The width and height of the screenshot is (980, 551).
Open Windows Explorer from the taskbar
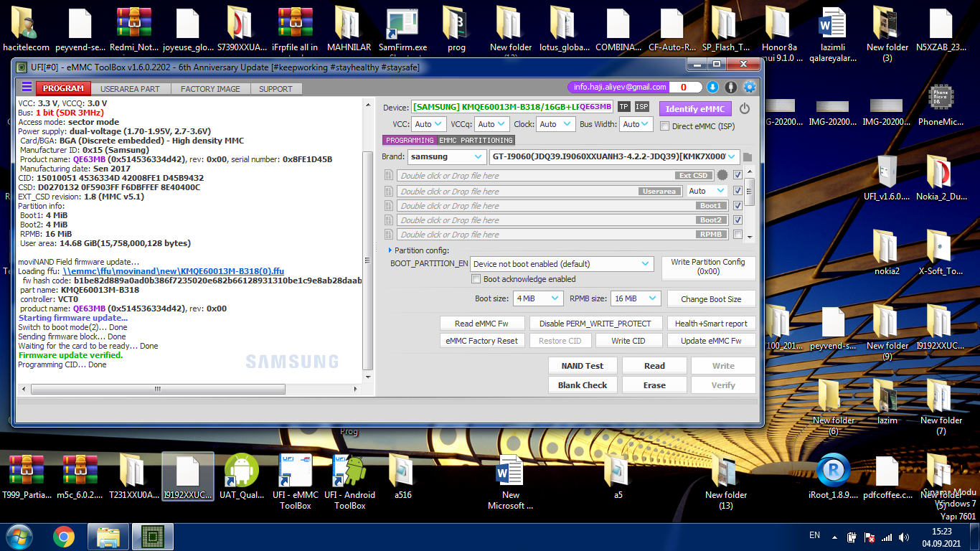pos(108,537)
